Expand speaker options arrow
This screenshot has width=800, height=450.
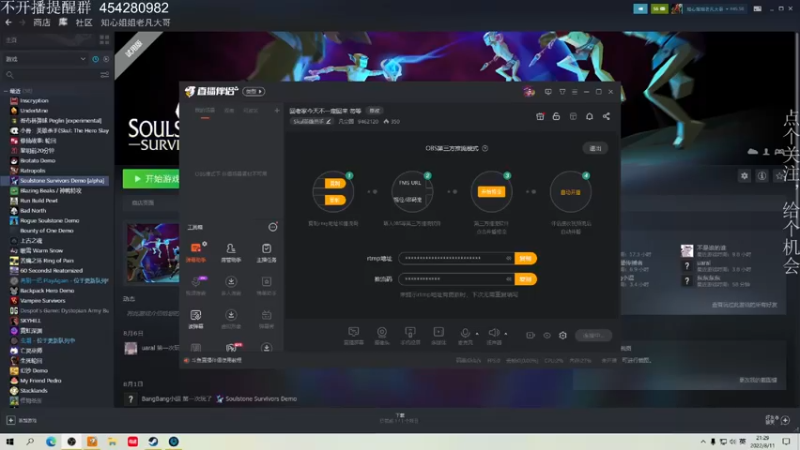click(506, 334)
